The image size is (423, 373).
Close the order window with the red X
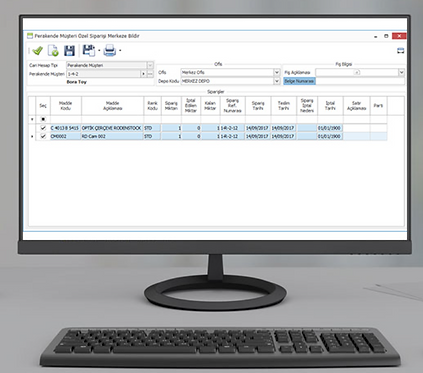tap(399, 36)
